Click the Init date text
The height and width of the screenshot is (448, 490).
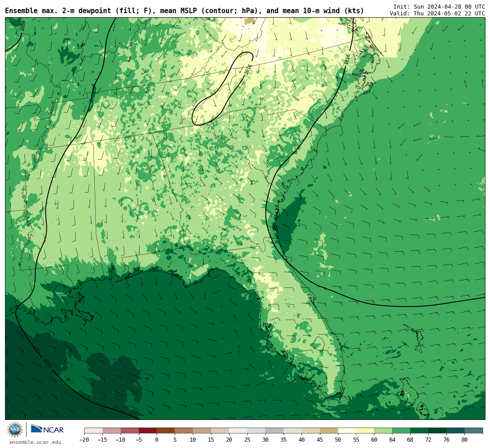[x=439, y=6]
